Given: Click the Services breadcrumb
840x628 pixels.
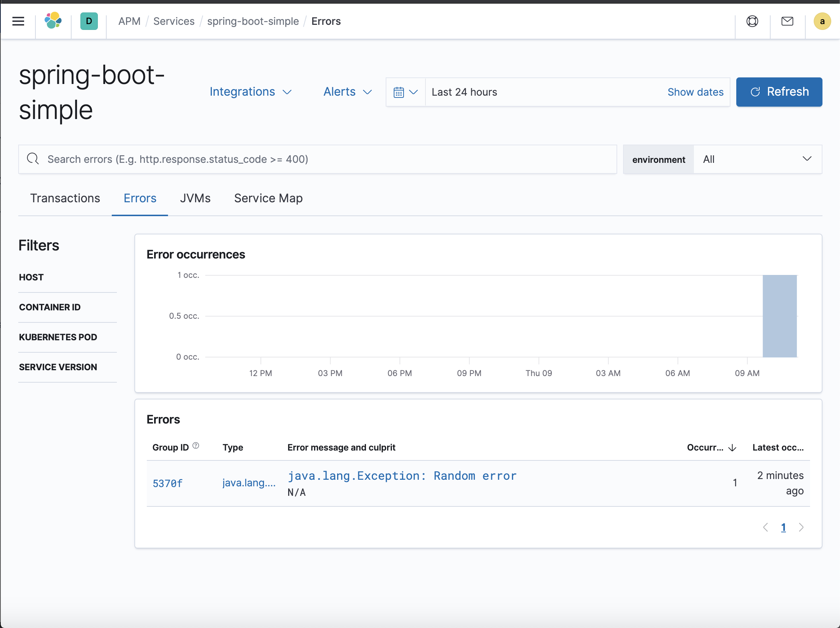Looking at the screenshot, I should 174,21.
